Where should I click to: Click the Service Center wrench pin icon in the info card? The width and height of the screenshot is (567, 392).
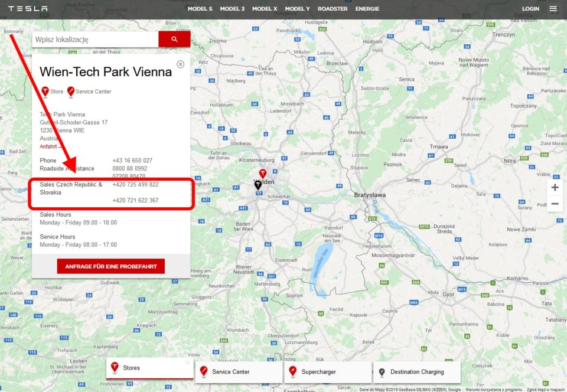click(71, 92)
